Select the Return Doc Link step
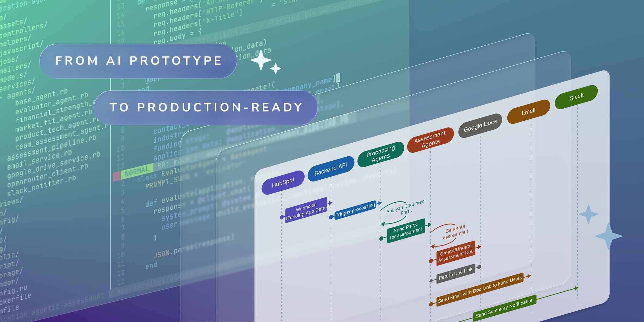The width and height of the screenshot is (644, 322). [x=456, y=274]
